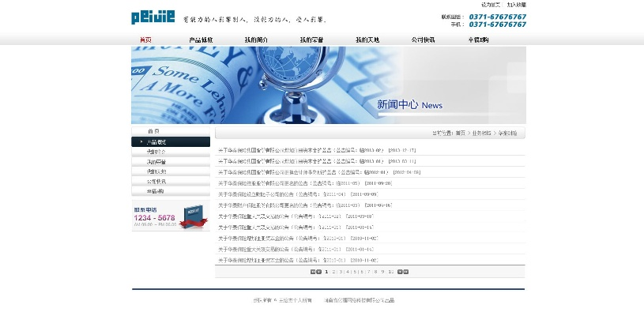The width and height of the screenshot is (644, 316).
Task: Open 首页 in the top navigation bar
Action: coord(145,39)
